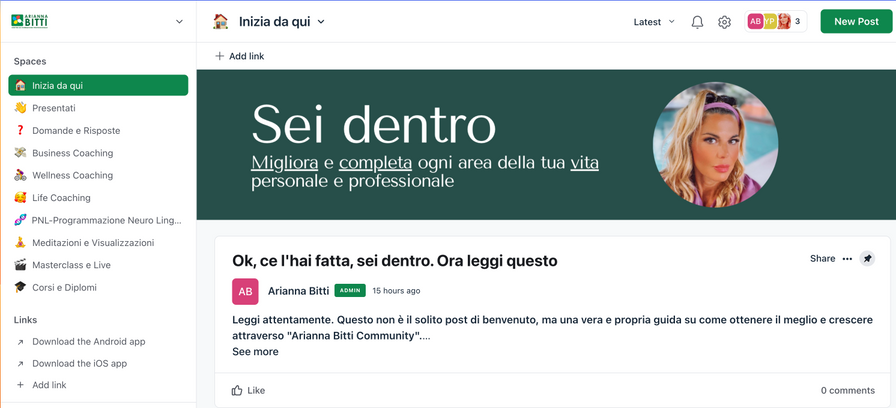Screen dimensions: 896x408
Task: Click the Share button on the post
Action: pos(822,259)
